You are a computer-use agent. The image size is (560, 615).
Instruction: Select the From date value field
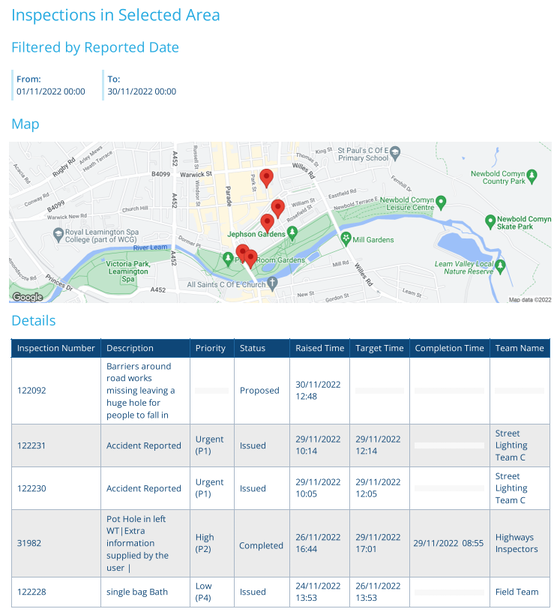coord(51,91)
